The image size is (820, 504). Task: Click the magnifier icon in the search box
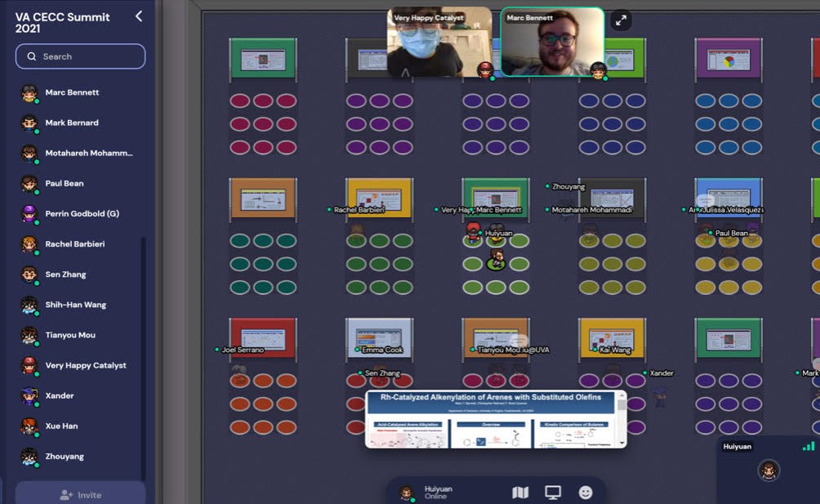[x=32, y=56]
